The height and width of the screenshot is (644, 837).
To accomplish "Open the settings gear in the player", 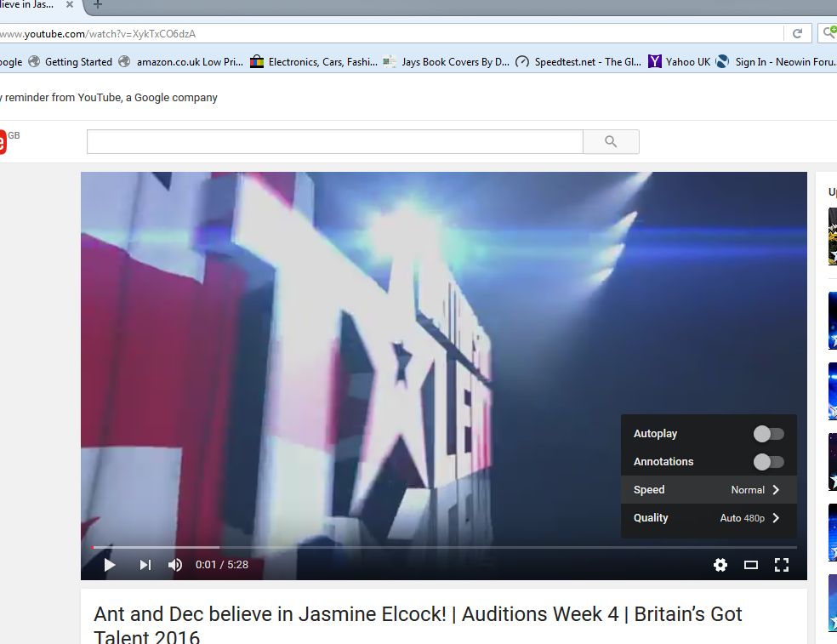I will [x=720, y=565].
